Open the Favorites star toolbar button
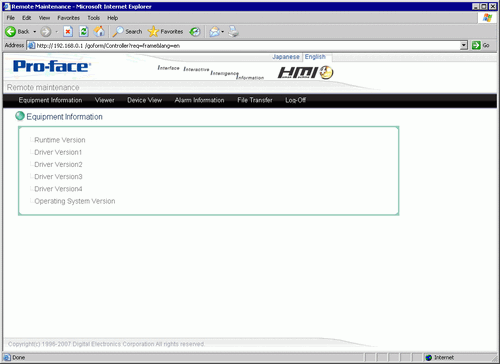The width and height of the screenshot is (500, 364). point(165,32)
